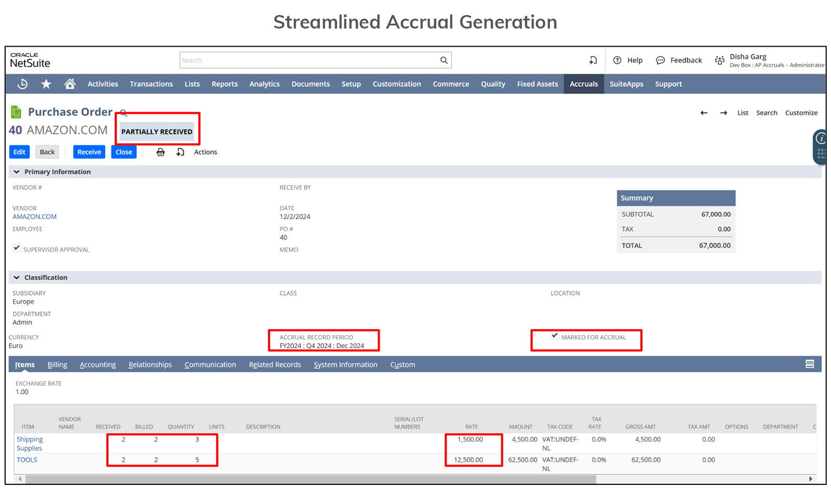Image resolution: width=831 pixels, height=504 pixels.
Task: Collapse the Primary Information section
Action: (x=17, y=172)
